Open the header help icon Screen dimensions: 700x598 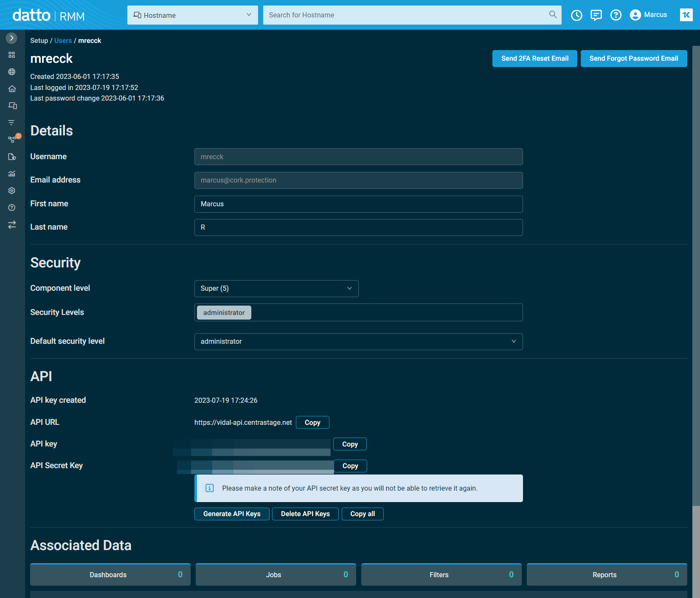[x=616, y=15]
